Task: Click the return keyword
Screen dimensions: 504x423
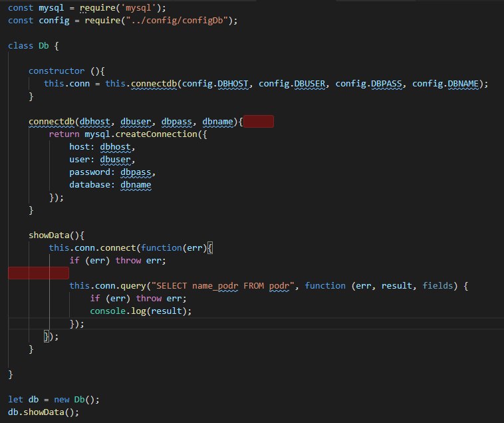Action: pos(64,134)
